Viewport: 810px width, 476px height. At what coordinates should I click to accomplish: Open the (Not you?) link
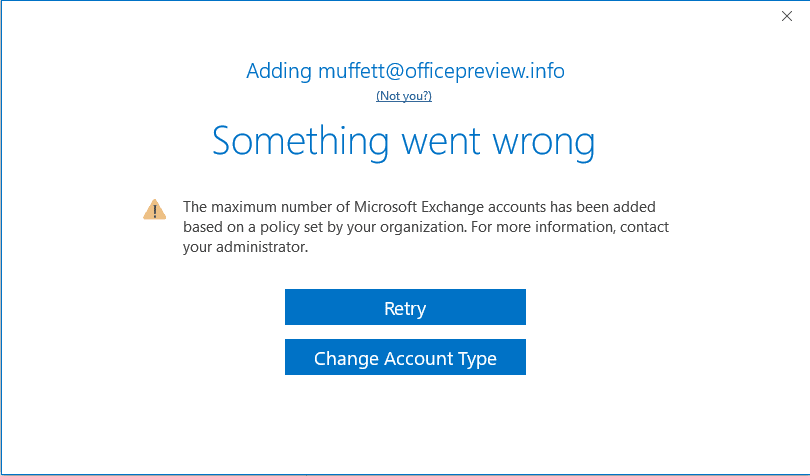[x=404, y=96]
